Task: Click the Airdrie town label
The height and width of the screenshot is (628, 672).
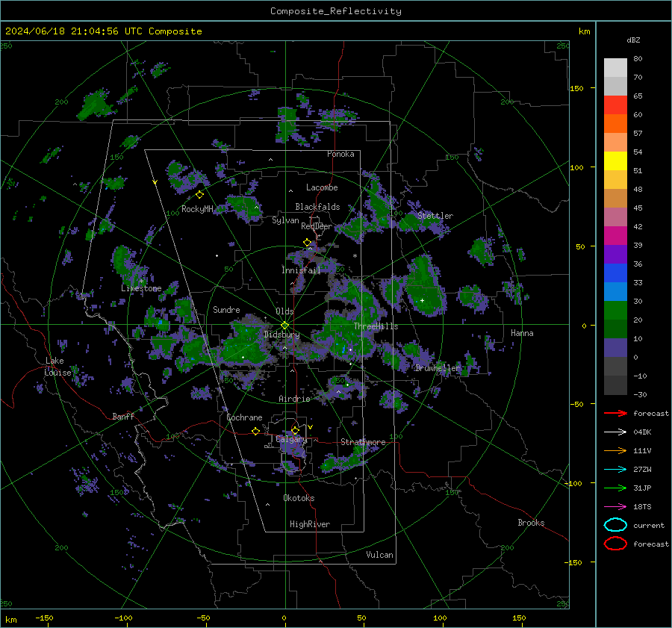Action: click(294, 399)
